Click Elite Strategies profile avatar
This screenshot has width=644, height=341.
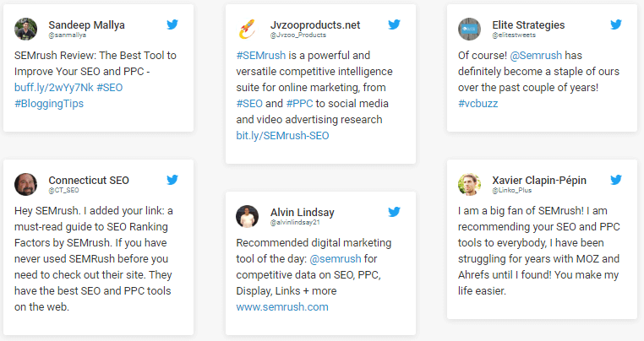[469, 30]
